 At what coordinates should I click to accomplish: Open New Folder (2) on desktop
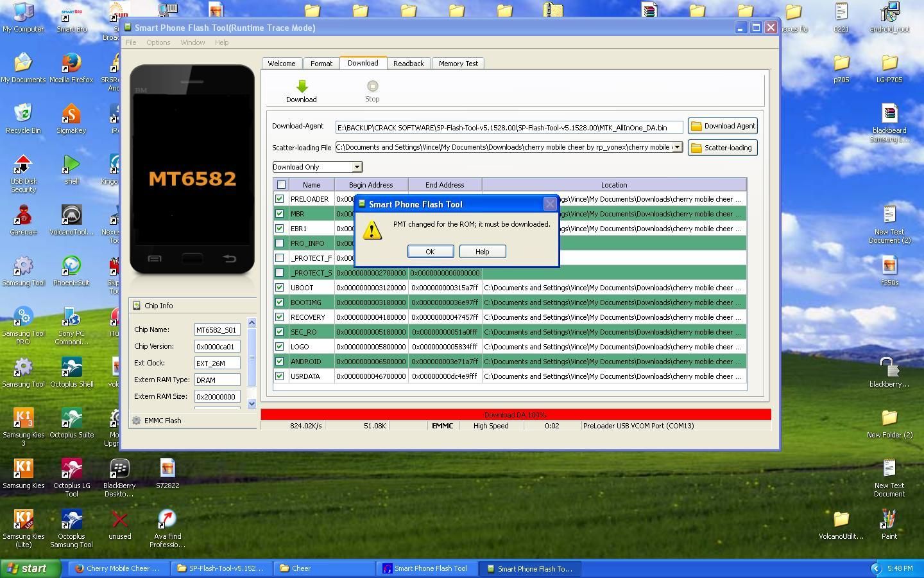point(889,418)
